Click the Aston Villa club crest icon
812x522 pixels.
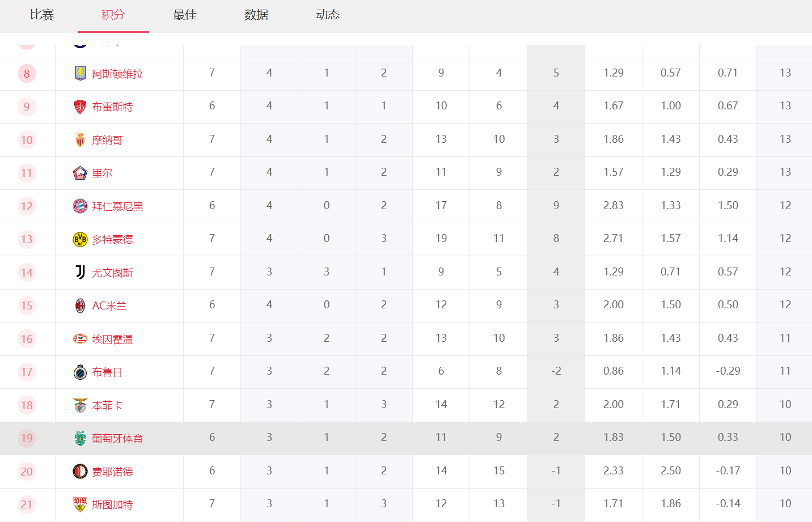tap(80, 73)
